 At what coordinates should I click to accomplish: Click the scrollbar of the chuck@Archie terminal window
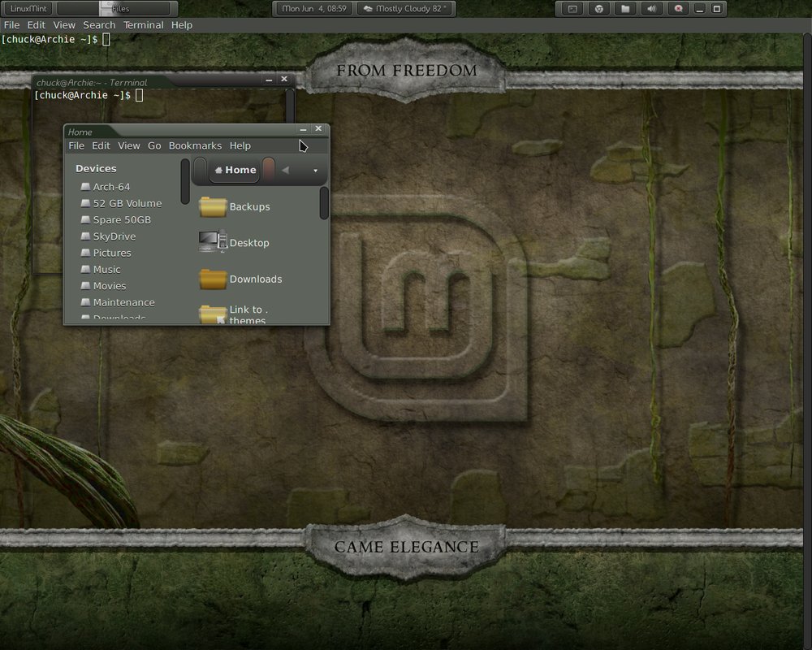click(290, 106)
